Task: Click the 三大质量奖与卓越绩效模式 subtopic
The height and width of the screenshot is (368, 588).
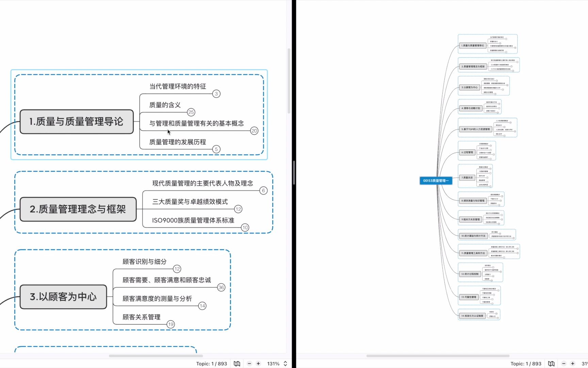Action: point(190,202)
